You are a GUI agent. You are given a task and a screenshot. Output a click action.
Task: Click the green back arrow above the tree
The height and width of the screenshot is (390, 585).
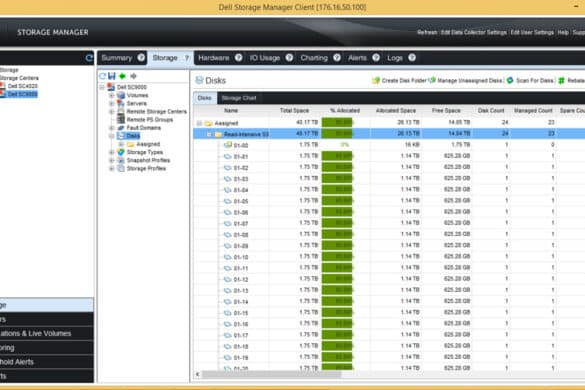(x=122, y=76)
